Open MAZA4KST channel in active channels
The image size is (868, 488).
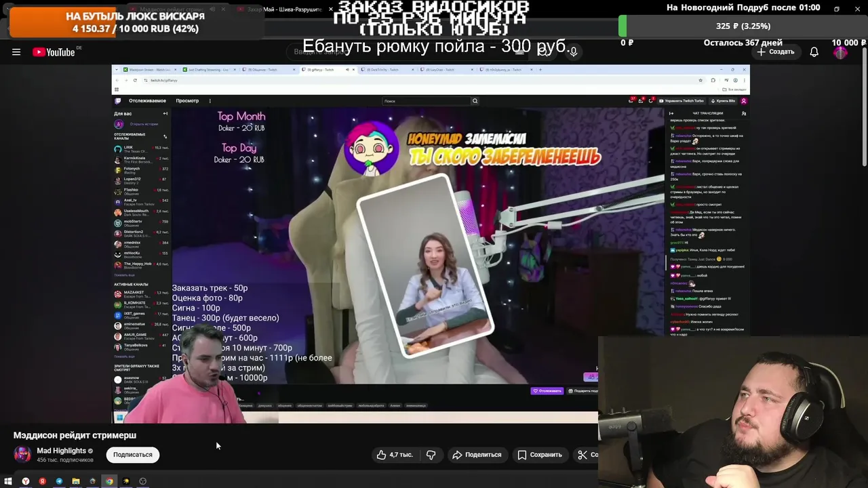pyautogui.click(x=141, y=294)
